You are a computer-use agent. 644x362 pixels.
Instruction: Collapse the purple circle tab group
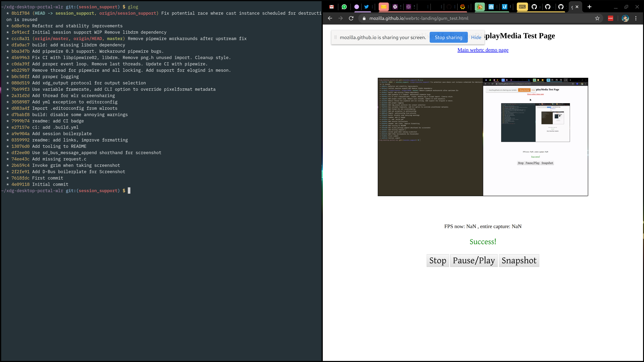356,7
